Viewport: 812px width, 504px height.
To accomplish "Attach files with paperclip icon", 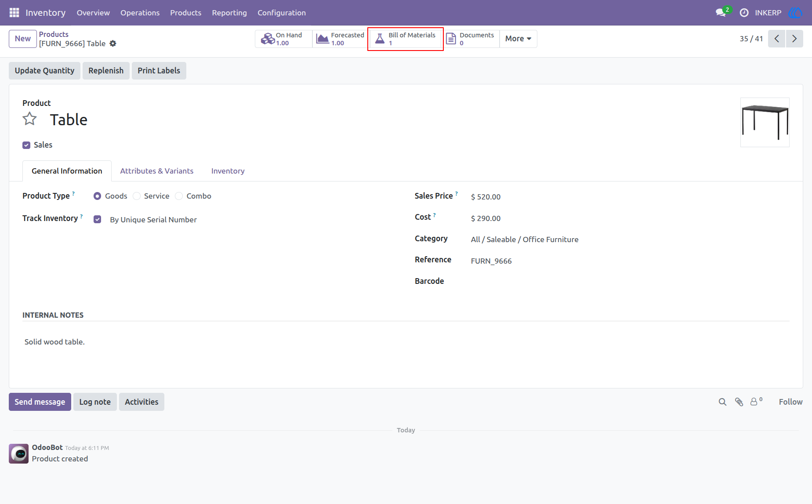I will click(739, 402).
